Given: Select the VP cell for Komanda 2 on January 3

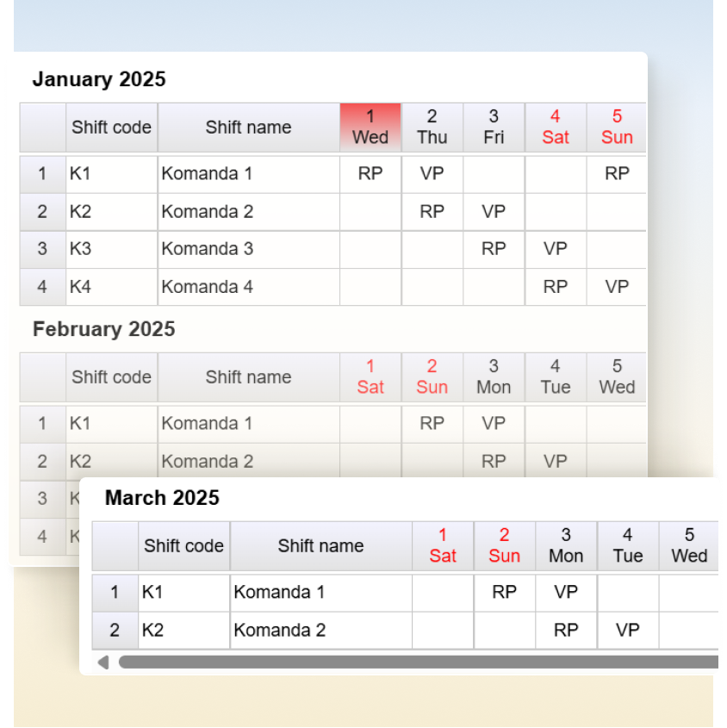Looking at the screenshot, I should tap(494, 212).
